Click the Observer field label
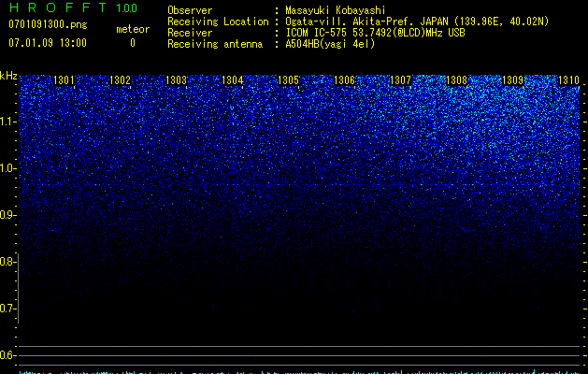Image resolution: width=588 pixels, height=374 pixels. coord(190,10)
